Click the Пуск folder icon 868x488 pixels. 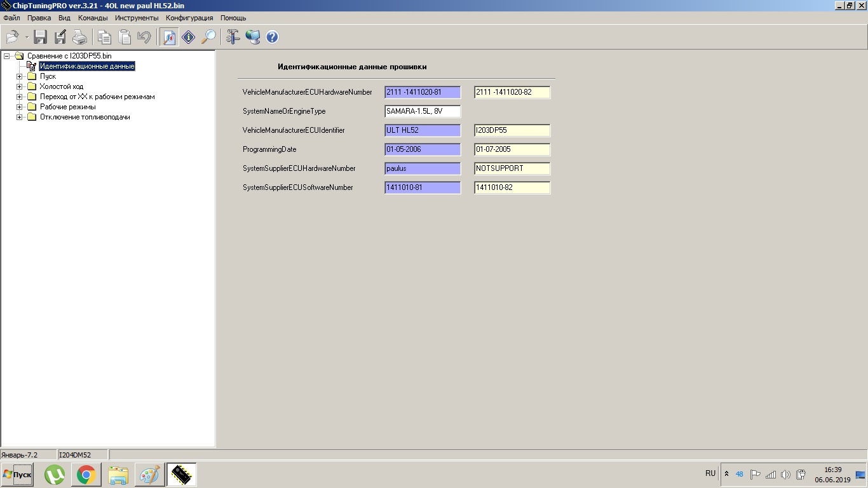[32, 76]
